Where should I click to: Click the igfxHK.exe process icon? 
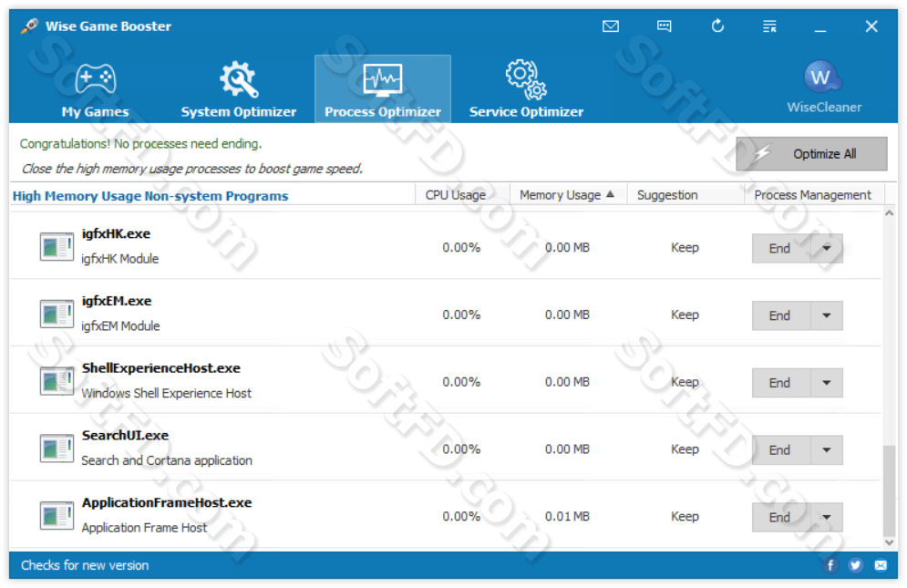57,246
